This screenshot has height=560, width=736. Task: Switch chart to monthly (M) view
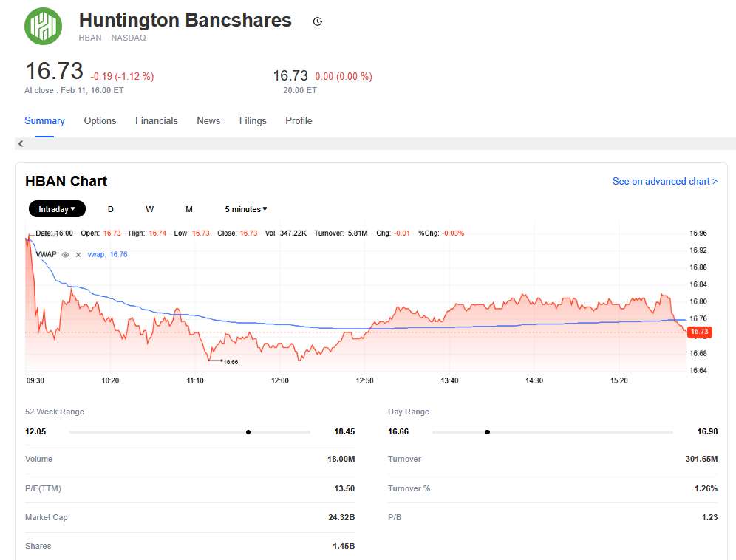coord(189,209)
